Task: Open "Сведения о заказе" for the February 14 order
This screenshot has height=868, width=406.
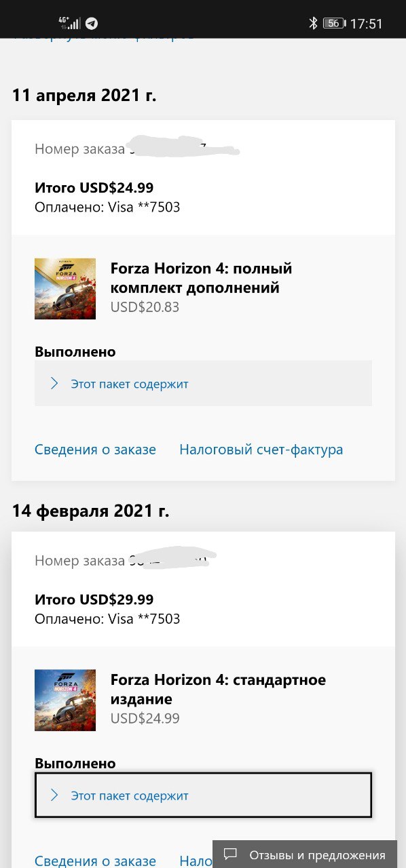Action: pos(95,861)
